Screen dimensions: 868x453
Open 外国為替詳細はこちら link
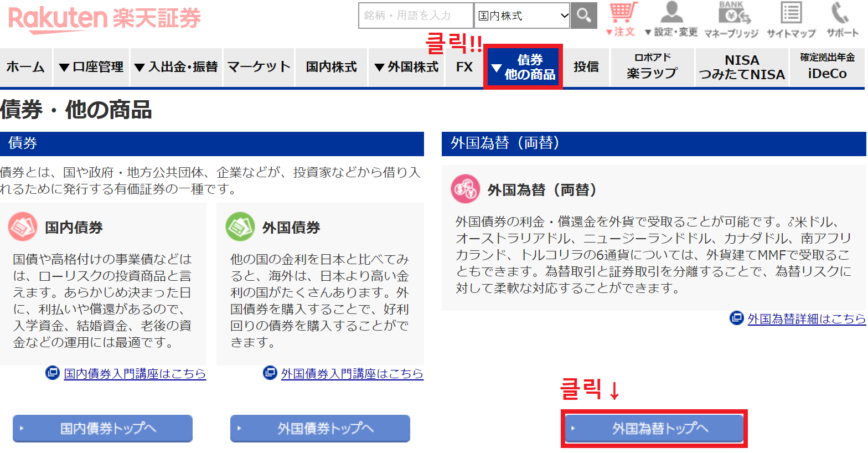[807, 318]
